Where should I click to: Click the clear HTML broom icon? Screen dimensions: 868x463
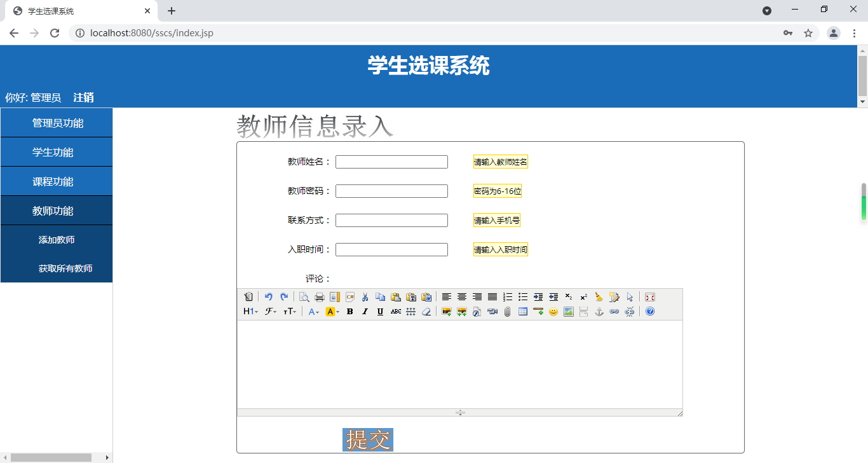click(x=599, y=297)
